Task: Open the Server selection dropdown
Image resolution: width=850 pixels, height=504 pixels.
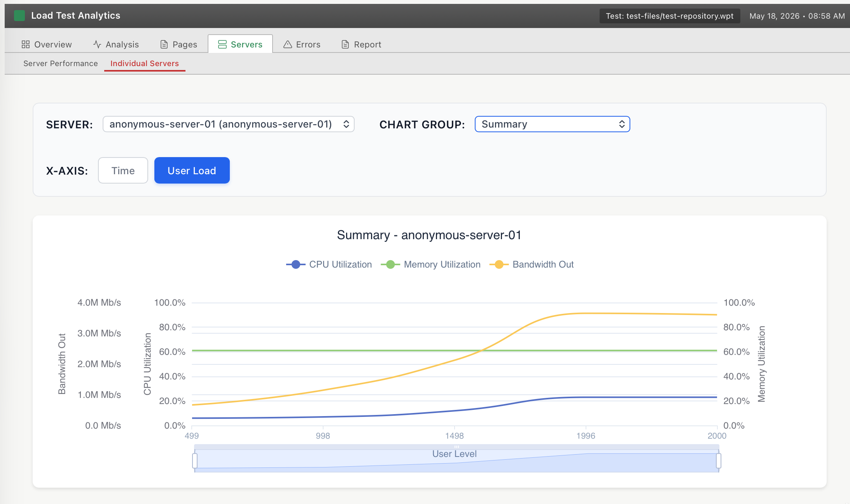Action: pos(229,124)
